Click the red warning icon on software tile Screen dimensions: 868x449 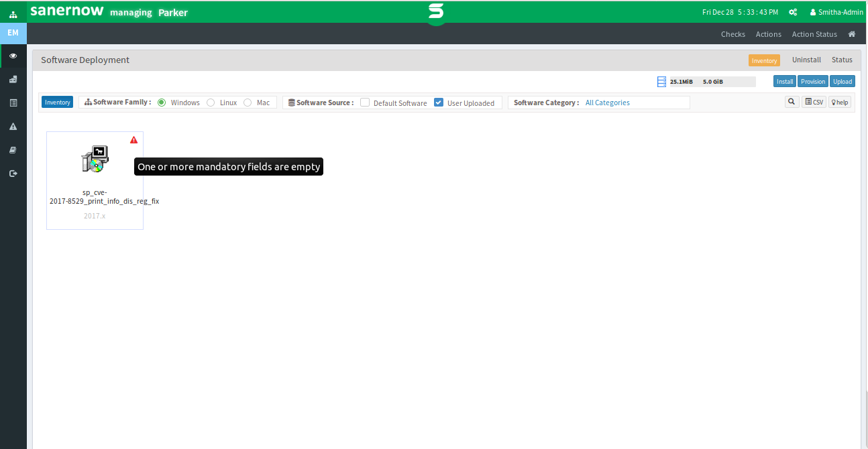[x=133, y=140]
